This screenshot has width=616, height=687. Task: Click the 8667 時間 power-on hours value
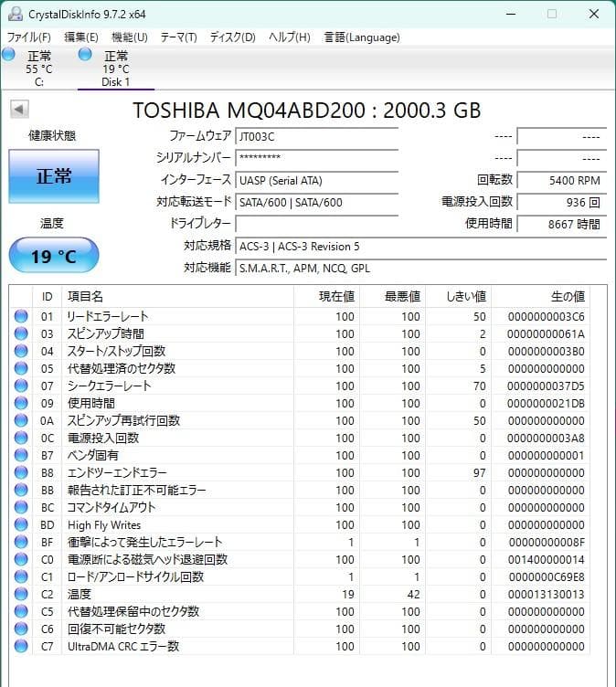[562, 224]
